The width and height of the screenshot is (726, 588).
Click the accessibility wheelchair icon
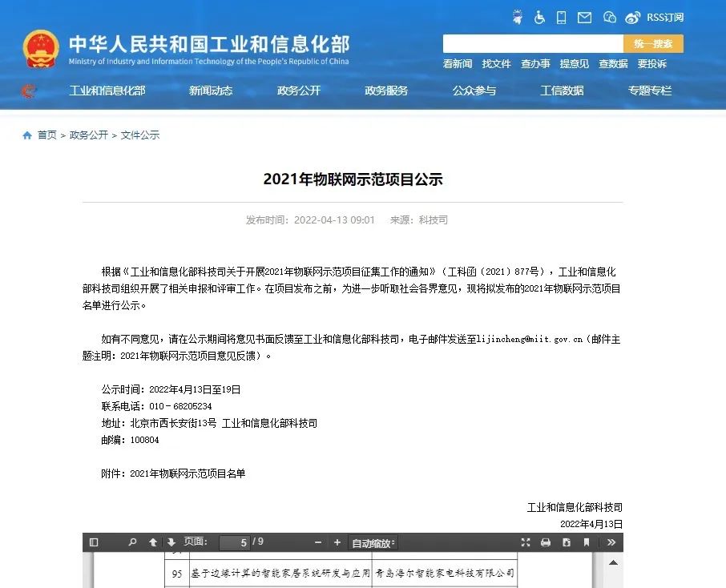click(x=539, y=17)
